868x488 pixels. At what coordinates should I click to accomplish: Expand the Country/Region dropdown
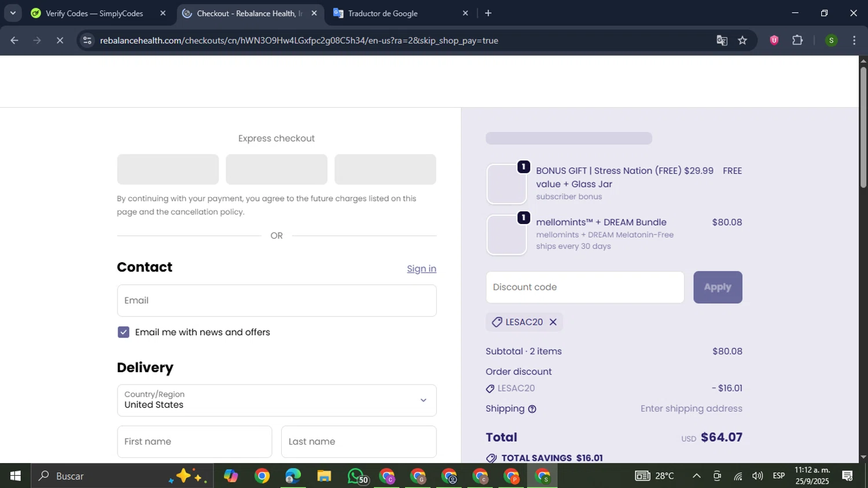pyautogui.click(x=277, y=401)
